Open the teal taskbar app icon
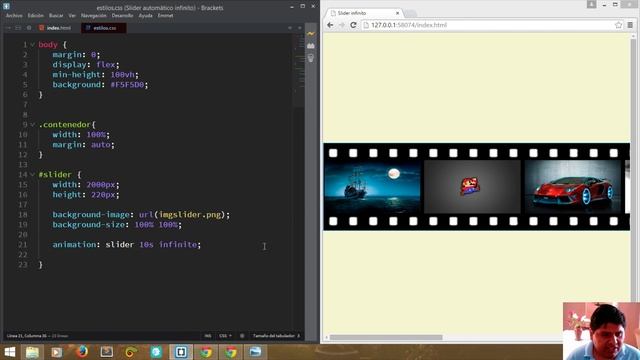This screenshot has height=360, width=640. 156,352
